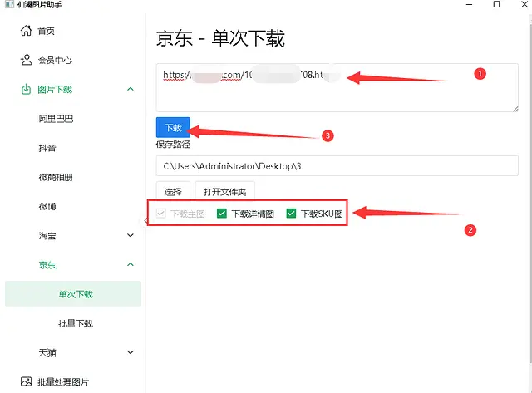Open the 抖音 download page
This screenshot has width=532, height=393.
click(x=47, y=148)
